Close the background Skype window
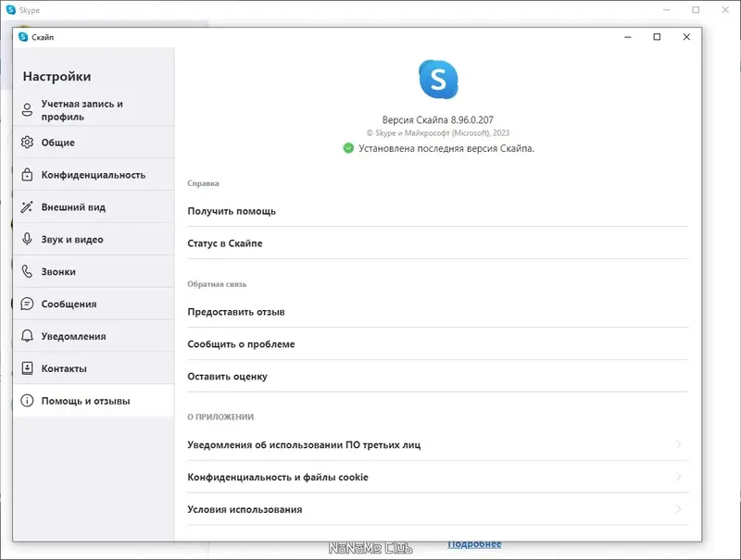Viewport: 741px width, 560px height. pyautogui.click(x=725, y=10)
